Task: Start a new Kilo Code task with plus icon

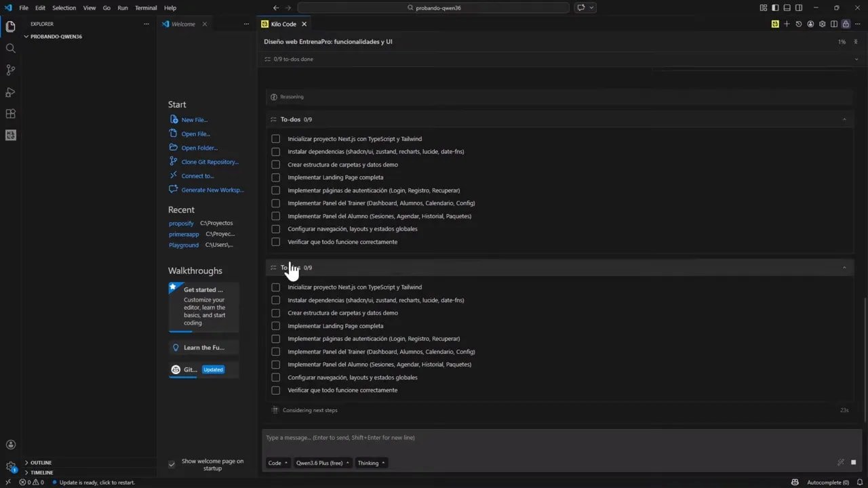Action: coord(787,24)
